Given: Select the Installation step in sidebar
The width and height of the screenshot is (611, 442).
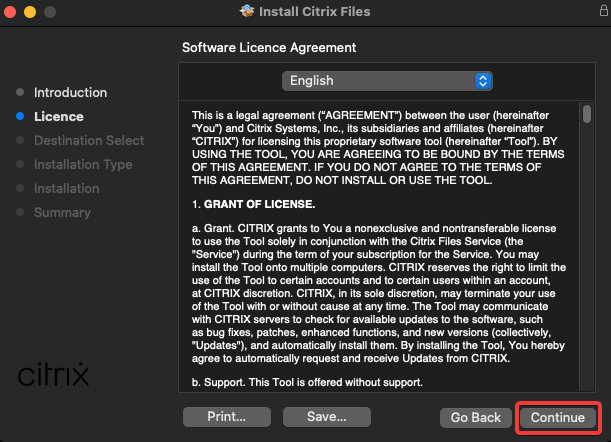Looking at the screenshot, I should coord(66,188).
